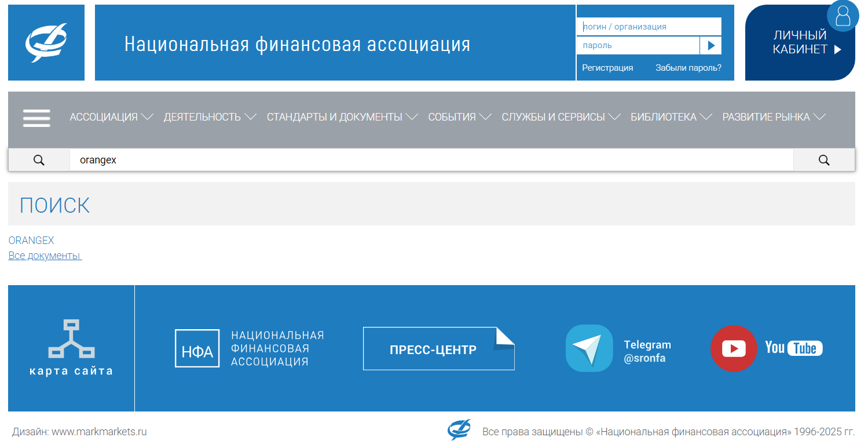Click the Регистрация link
Screen dimensions: 868x448
pos(607,68)
